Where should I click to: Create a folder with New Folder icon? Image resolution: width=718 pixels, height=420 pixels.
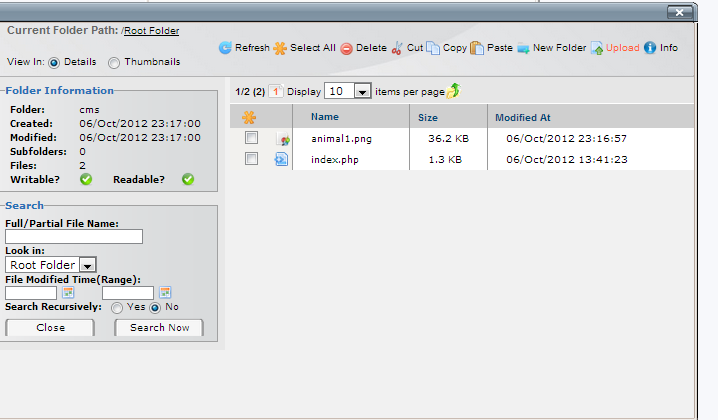pos(523,48)
